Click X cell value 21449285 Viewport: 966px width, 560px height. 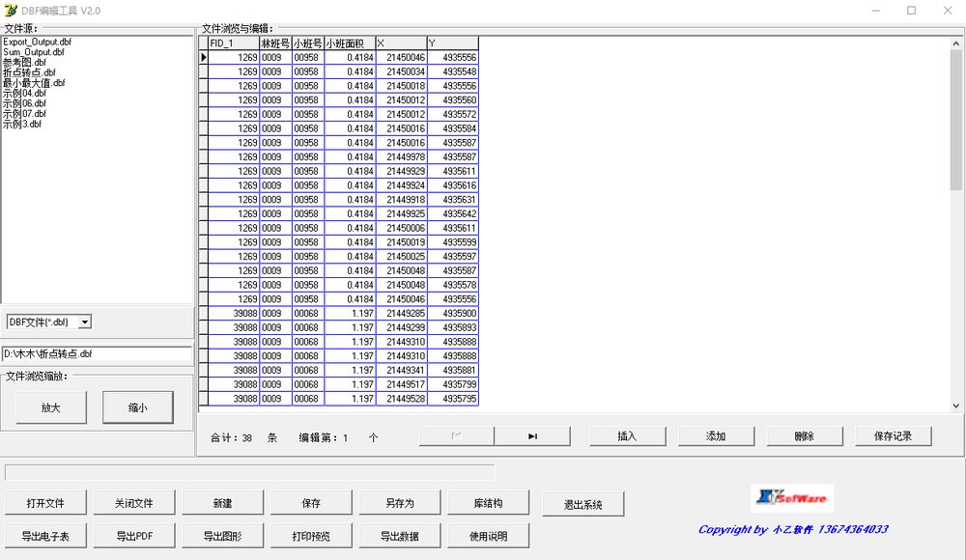pyautogui.click(x=401, y=314)
